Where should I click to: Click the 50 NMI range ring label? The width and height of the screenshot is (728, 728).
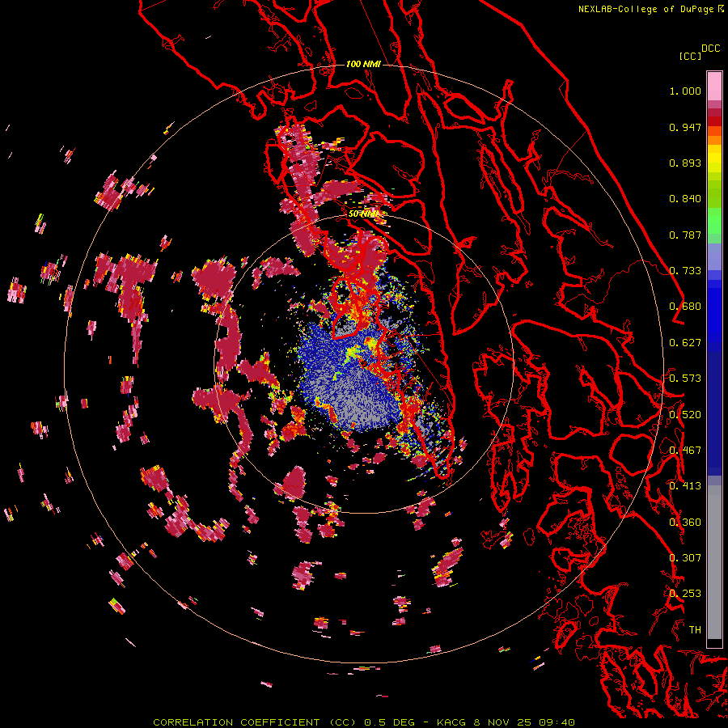pyautogui.click(x=363, y=214)
